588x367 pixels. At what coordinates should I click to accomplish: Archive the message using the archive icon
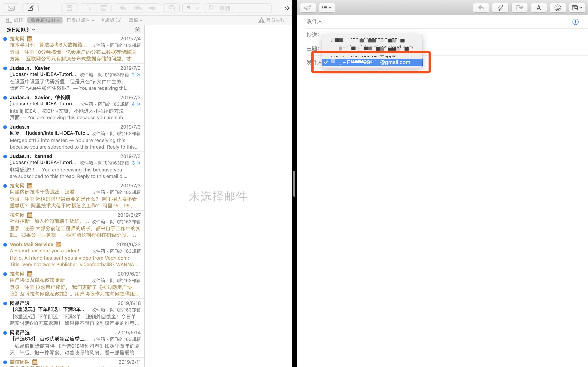69,8
